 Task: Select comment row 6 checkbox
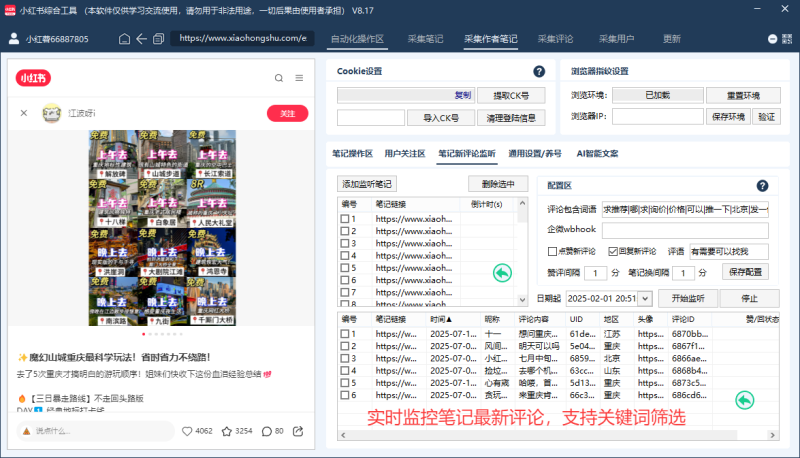click(x=345, y=395)
